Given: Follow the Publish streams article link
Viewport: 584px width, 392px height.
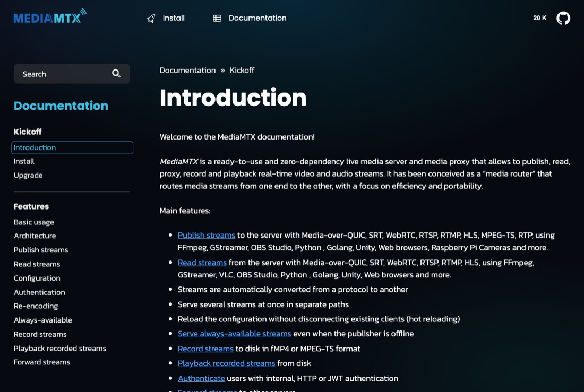Looking at the screenshot, I should [x=207, y=236].
